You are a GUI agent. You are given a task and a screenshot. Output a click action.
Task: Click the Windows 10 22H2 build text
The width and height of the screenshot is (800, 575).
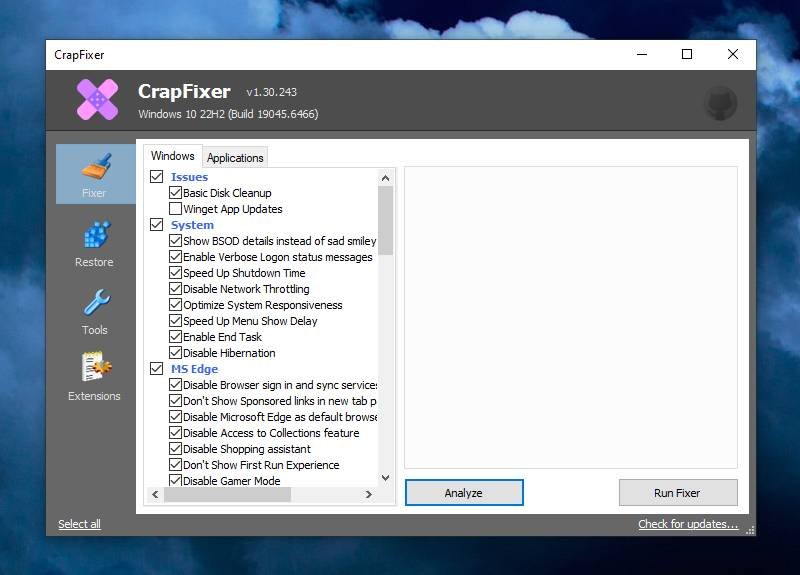click(228, 114)
